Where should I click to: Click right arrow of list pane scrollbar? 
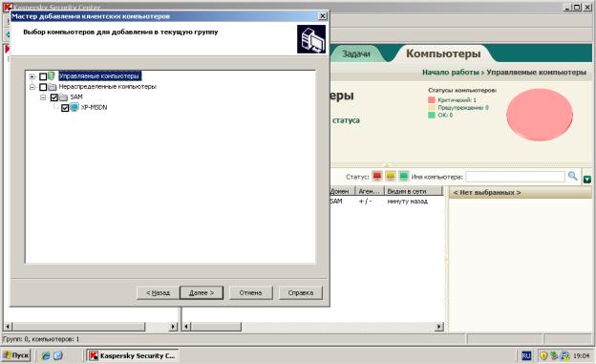click(439, 327)
